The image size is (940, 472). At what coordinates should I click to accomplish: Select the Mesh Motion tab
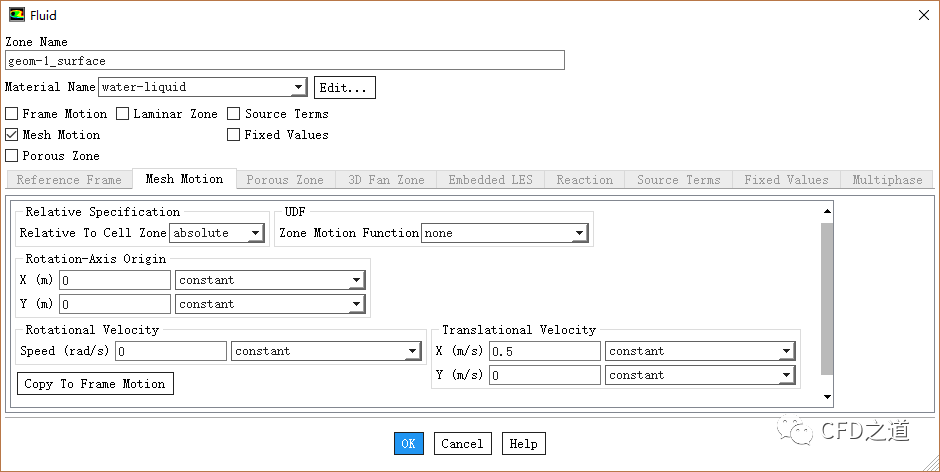click(184, 179)
